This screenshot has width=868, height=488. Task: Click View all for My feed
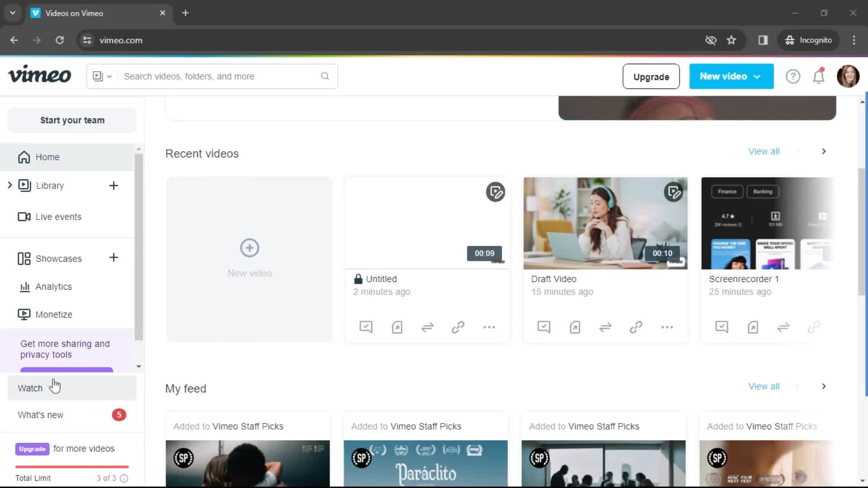[x=764, y=386]
